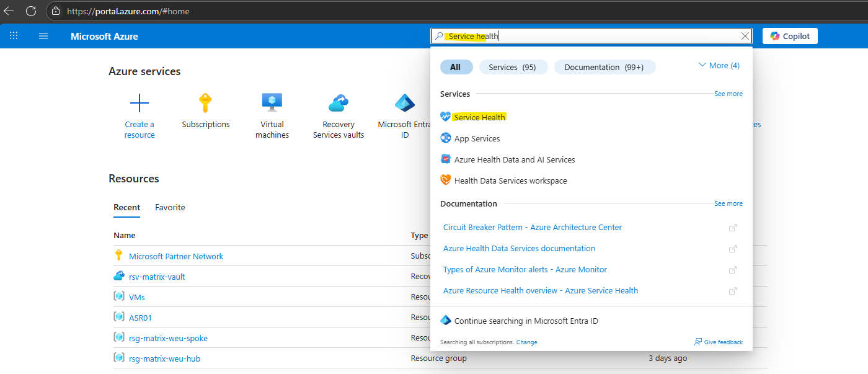Viewport: 868px width, 374px height.
Task: Open the rsv-matrix-vault resource
Action: [x=157, y=277]
